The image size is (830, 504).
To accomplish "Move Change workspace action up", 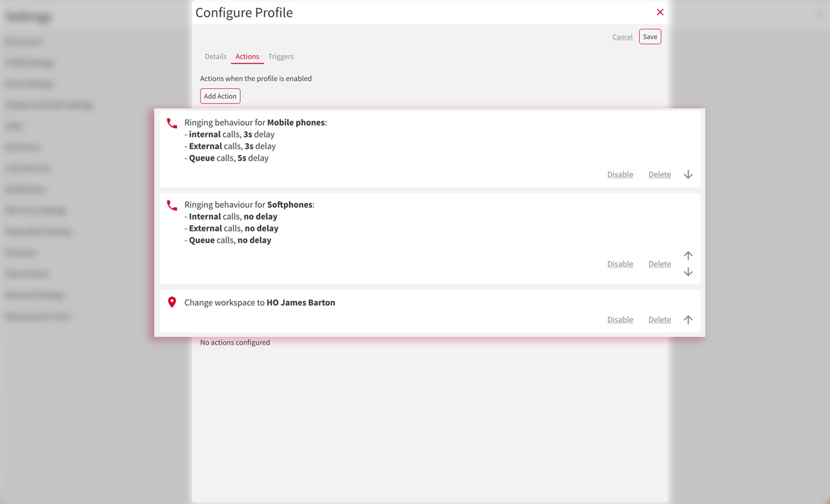I will pyautogui.click(x=688, y=319).
